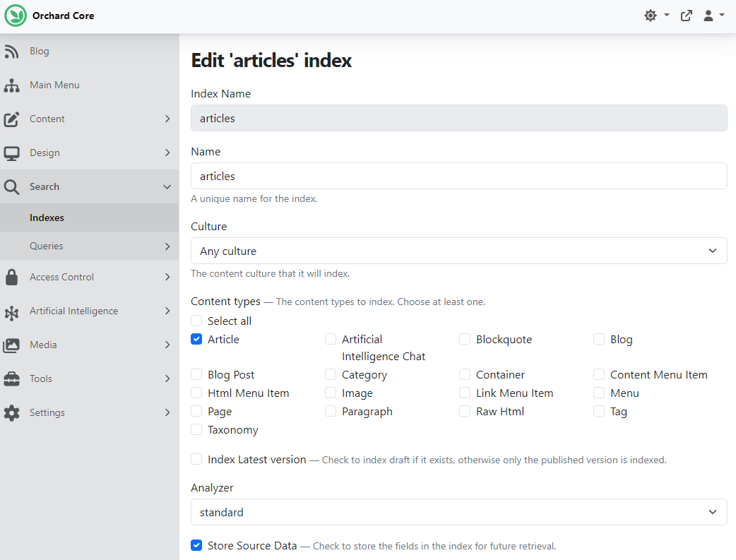
Task: Click the Search magnifier icon
Action: pyautogui.click(x=11, y=187)
